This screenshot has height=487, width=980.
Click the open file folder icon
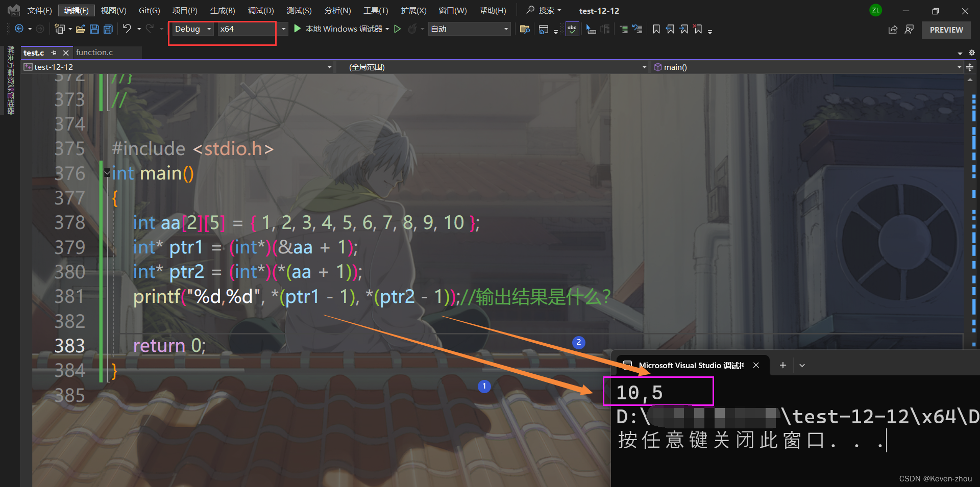point(80,29)
